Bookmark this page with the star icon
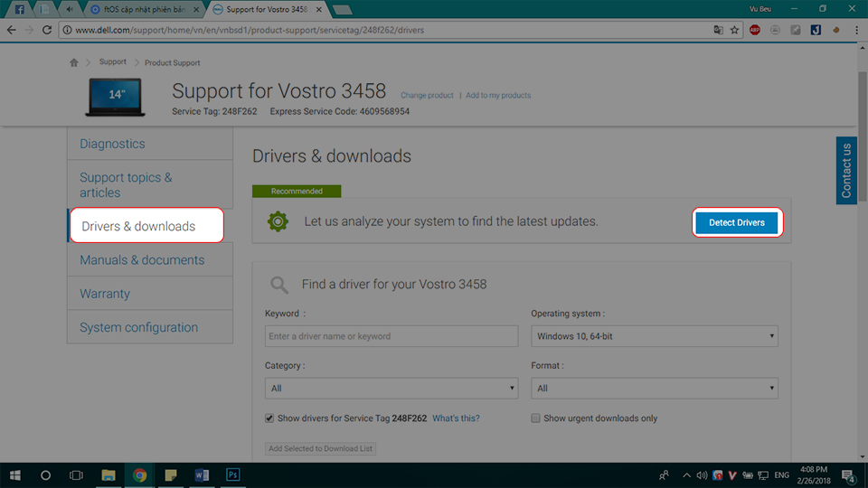This screenshot has width=868, height=488. click(x=734, y=30)
